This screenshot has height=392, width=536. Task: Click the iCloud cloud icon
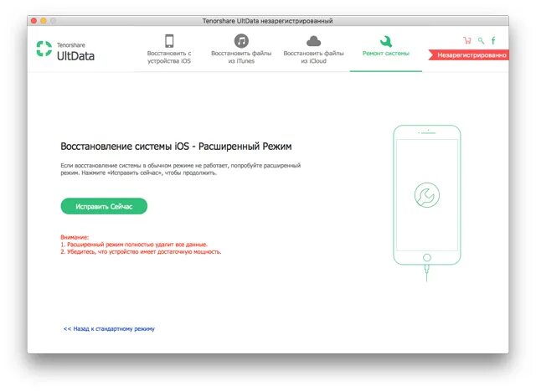[313, 41]
